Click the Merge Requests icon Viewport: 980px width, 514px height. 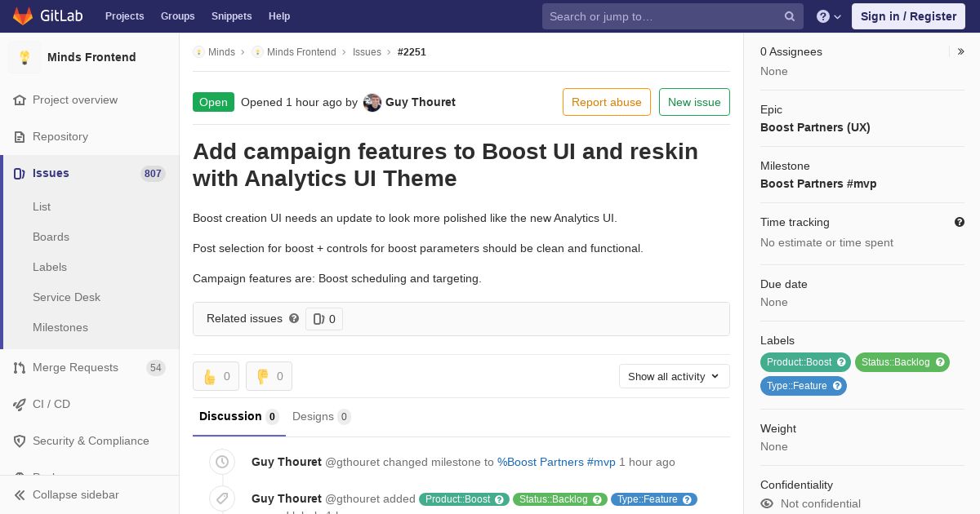(20, 367)
